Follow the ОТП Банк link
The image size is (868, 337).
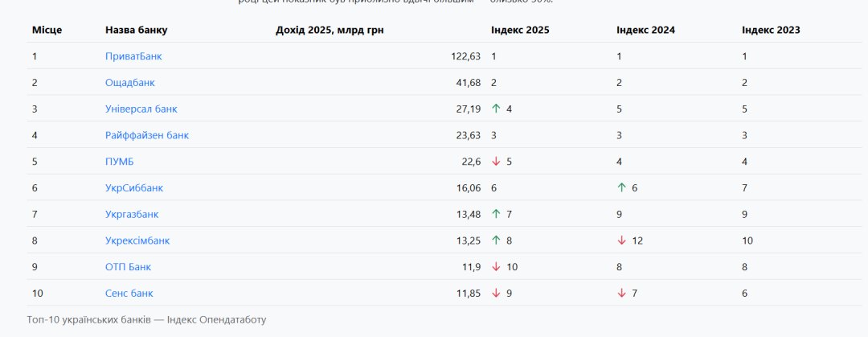pos(128,267)
